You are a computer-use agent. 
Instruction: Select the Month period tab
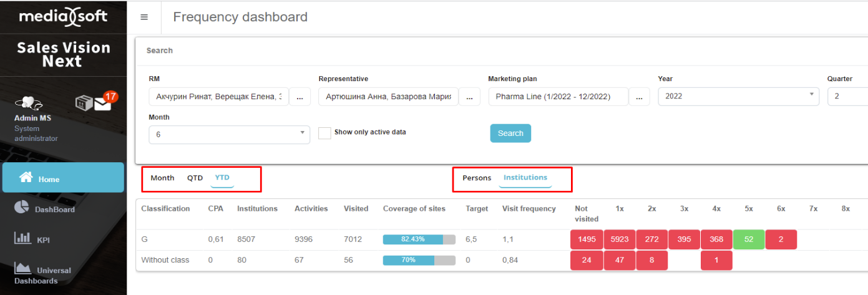pyautogui.click(x=162, y=178)
